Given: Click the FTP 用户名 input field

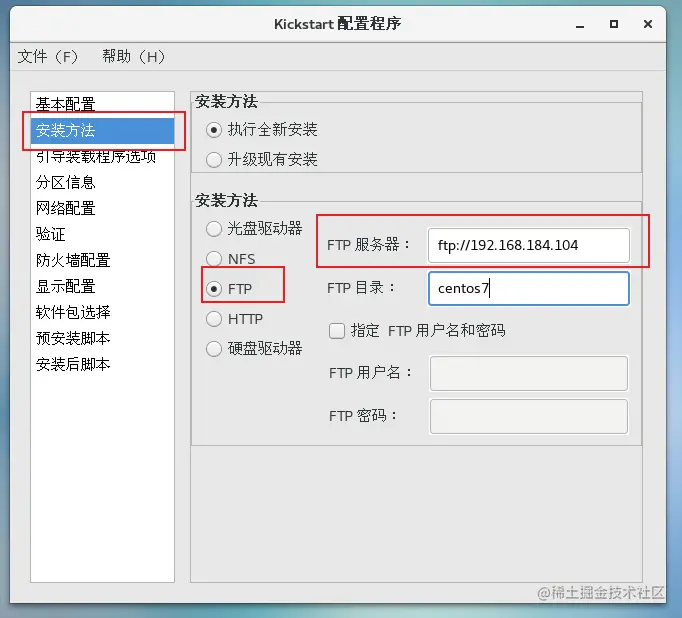Looking at the screenshot, I should pyautogui.click(x=528, y=373).
